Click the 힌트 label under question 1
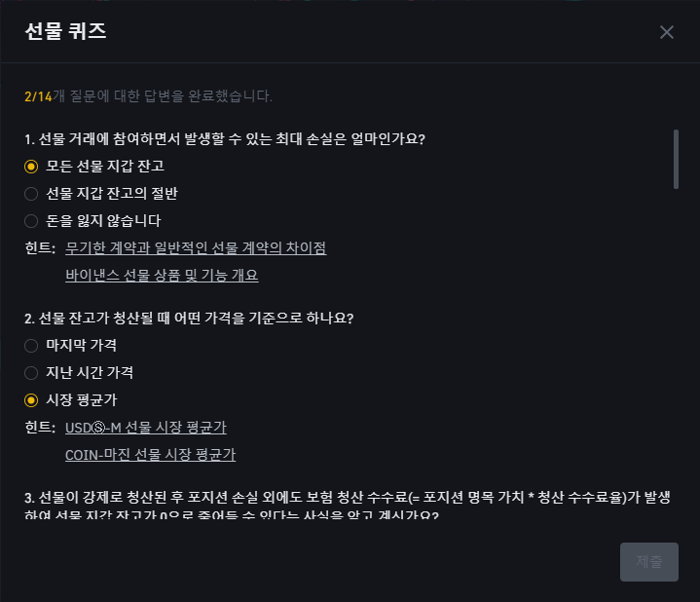 pyautogui.click(x=40, y=247)
